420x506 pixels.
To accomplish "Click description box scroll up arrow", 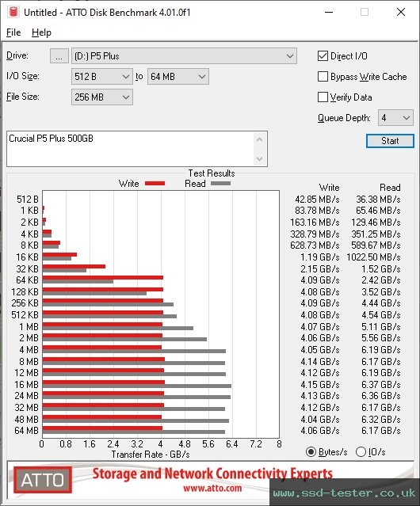I will (260, 139).
